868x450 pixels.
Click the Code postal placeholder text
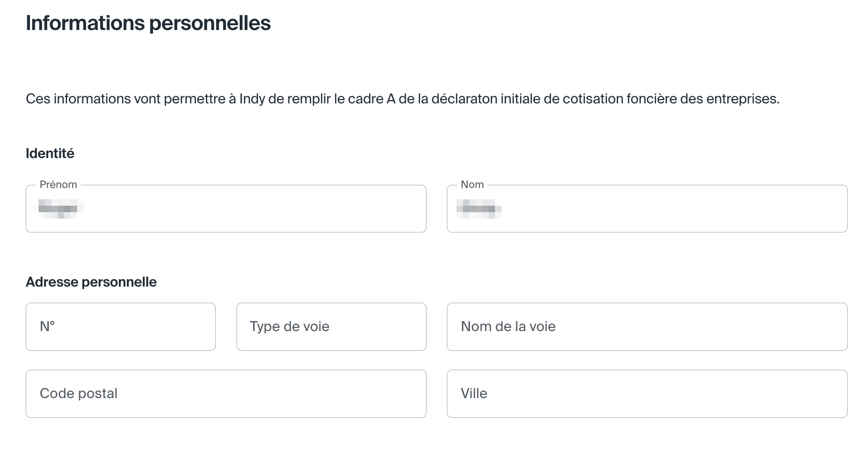(x=79, y=394)
